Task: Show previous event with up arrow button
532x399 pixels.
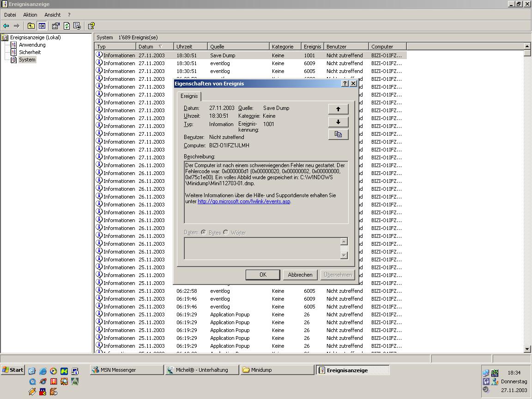Action: click(x=338, y=109)
